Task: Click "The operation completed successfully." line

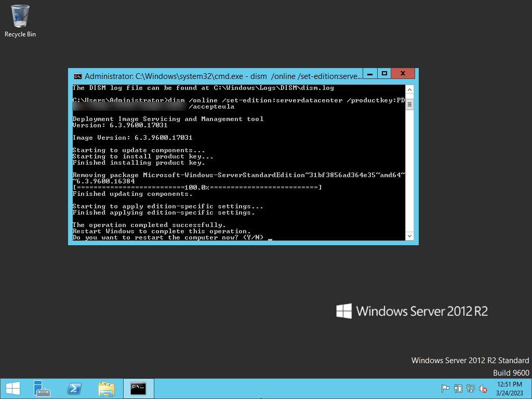Action: pyautogui.click(x=149, y=224)
